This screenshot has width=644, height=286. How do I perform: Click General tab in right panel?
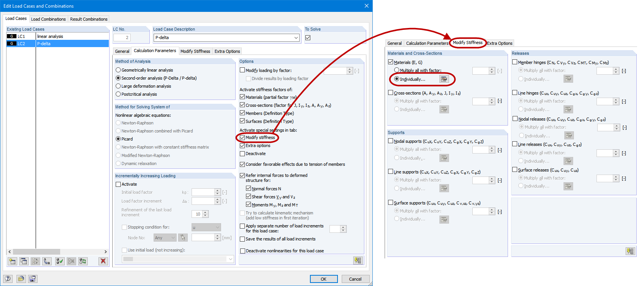click(x=395, y=43)
